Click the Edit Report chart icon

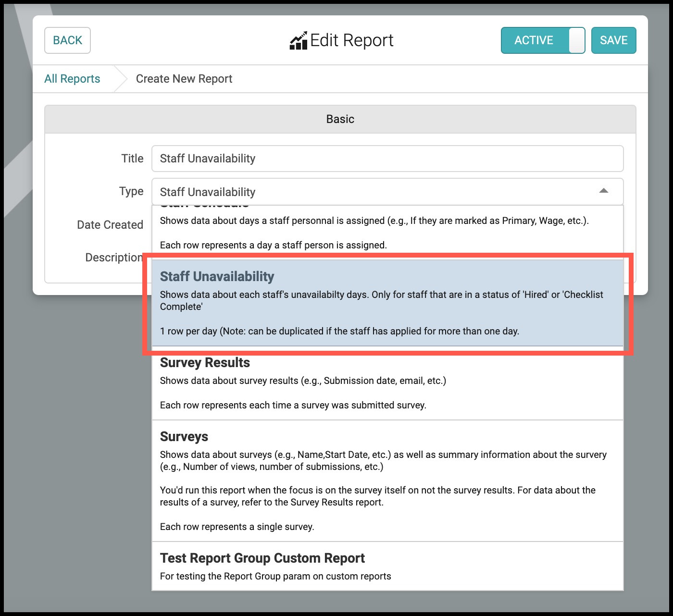pos(298,41)
